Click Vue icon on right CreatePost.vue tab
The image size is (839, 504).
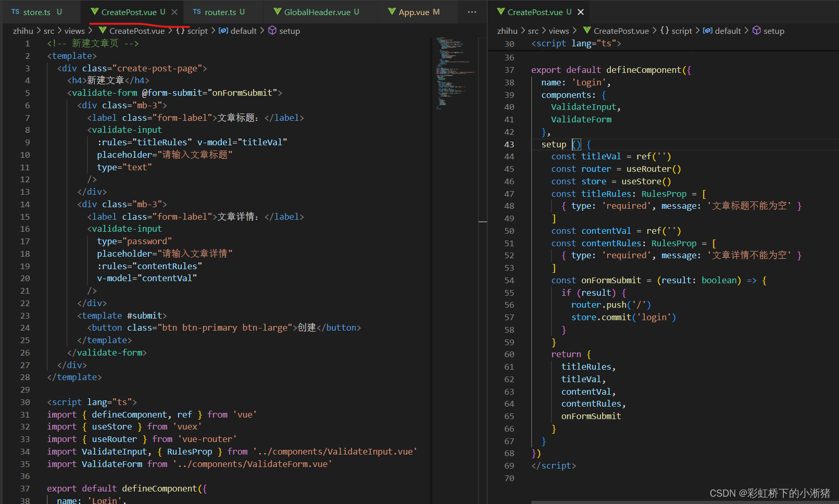pyautogui.click(x=501, y=11)
